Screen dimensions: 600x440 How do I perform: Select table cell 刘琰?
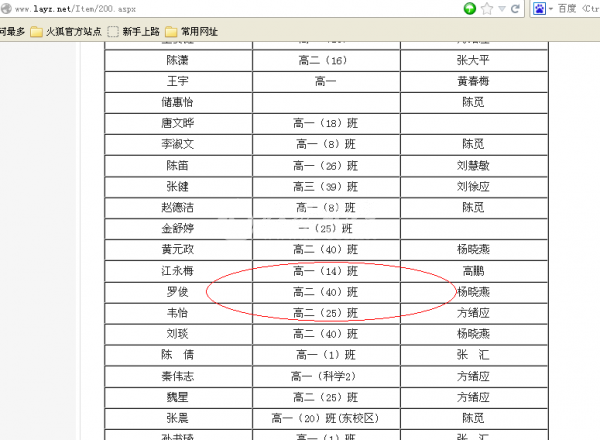click(178, 334)
